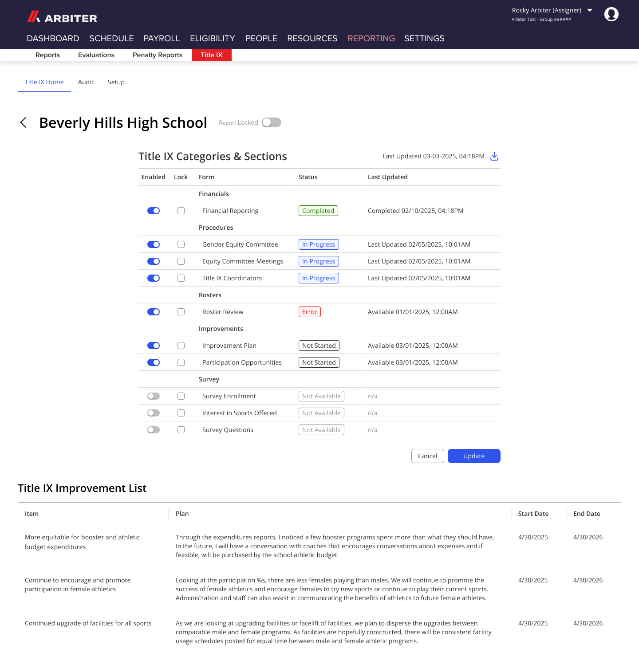Click the Error status badge for Roster Review
Screen dimensions: 639x672
309,312
